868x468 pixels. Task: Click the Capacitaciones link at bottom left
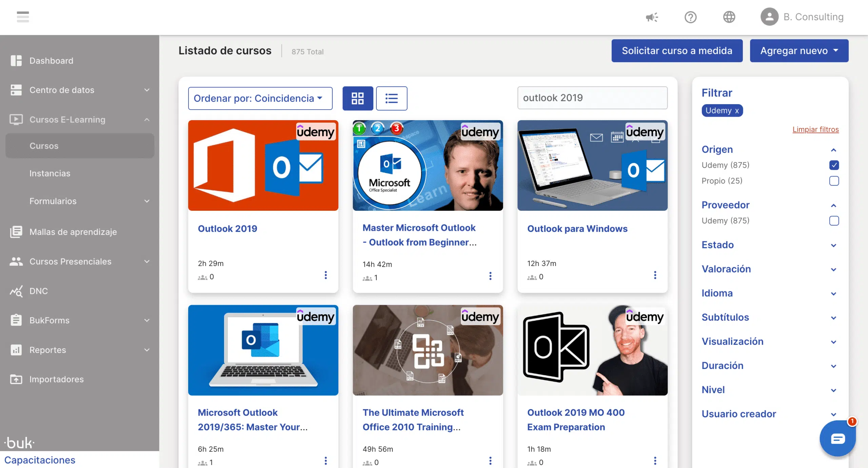coord(40,460)
